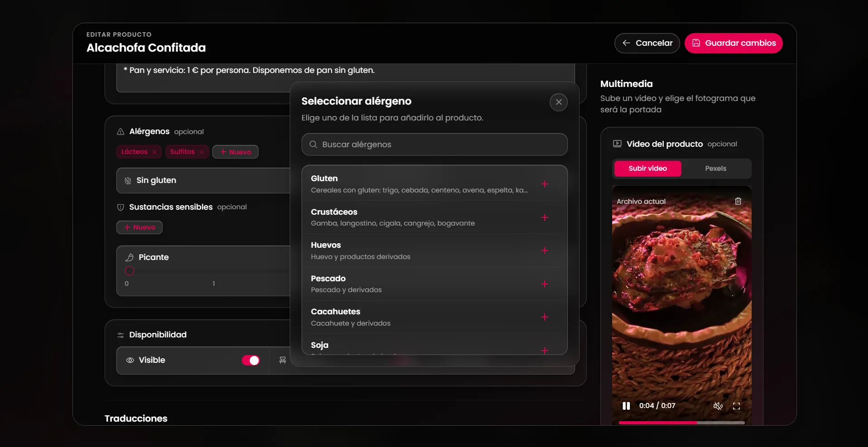Click the Alérgenos warning triangle icon
868x447 pixels.
point(120,131)
